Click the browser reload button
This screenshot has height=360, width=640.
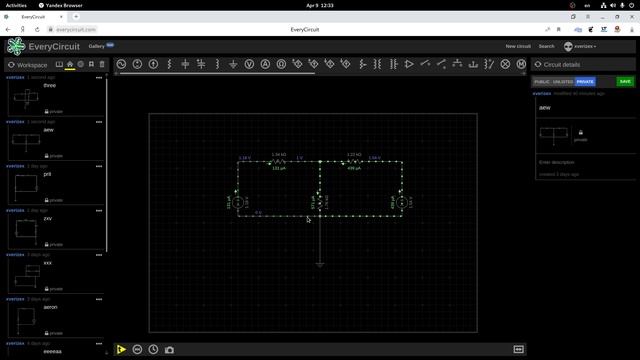[37, 29]
